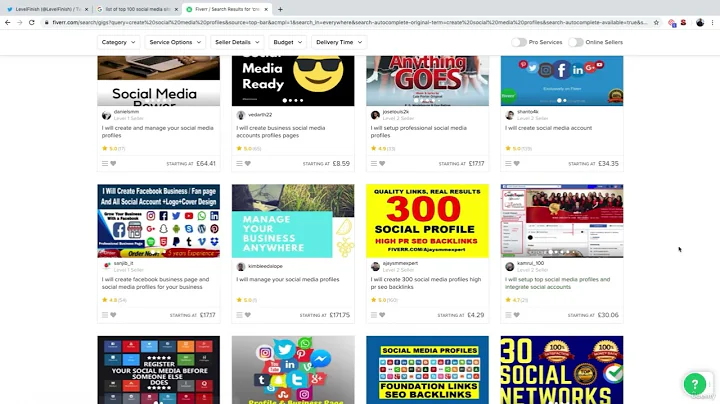Click danielsmm seller avatar

[x=107, y=115]
